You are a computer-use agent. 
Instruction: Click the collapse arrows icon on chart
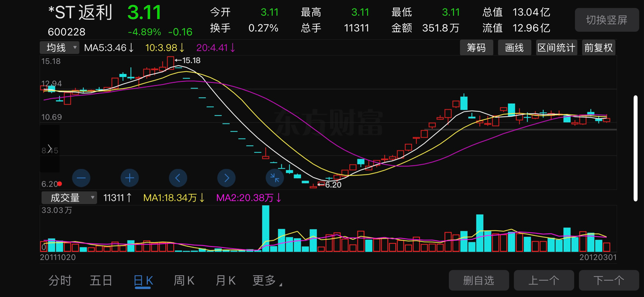coord(275,178)
